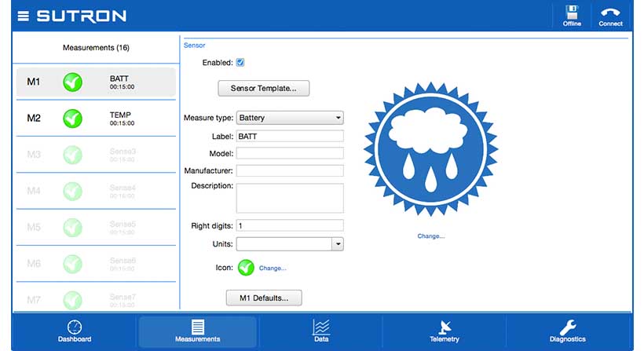Click the Measurements (16) header
This screenshot has height=351, width=644.
[96, 48]
